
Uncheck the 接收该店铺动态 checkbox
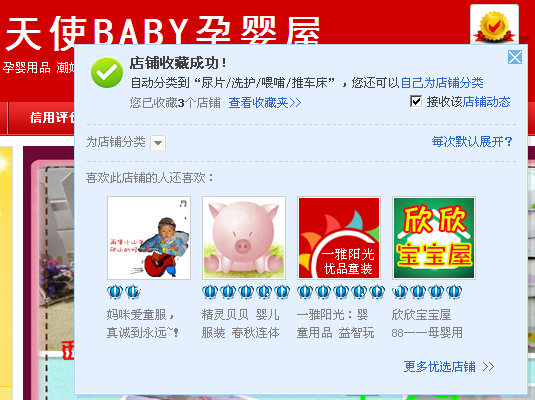coord(416,101)
